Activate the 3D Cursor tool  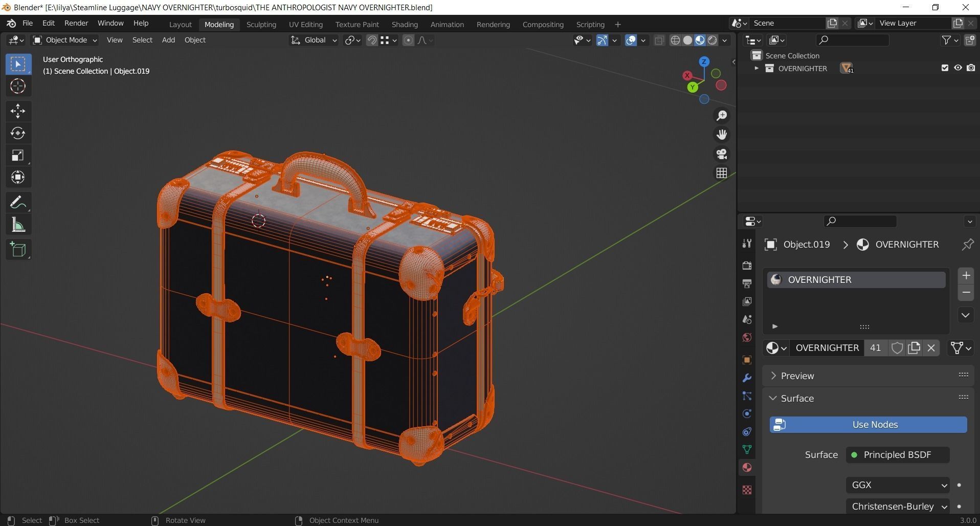pos(18,86)
